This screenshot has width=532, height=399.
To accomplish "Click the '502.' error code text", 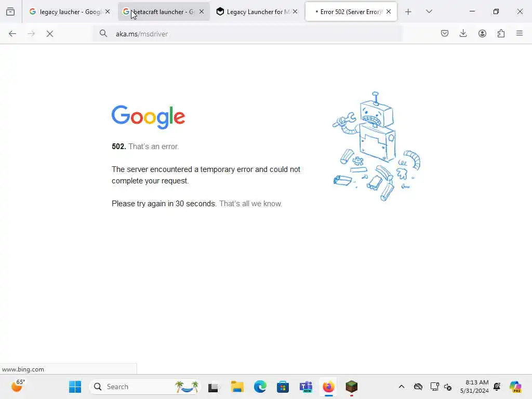I will point(119,147).
